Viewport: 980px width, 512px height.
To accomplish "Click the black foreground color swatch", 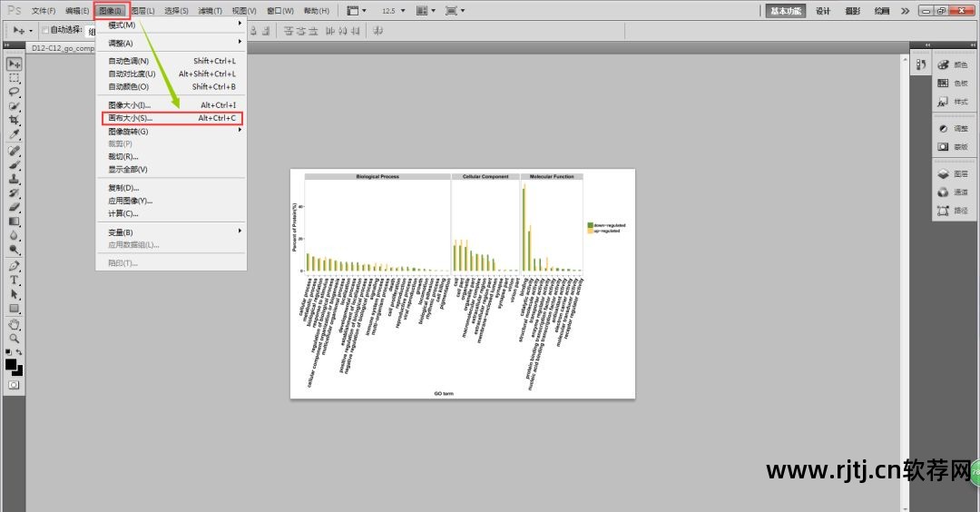I will tap(12, 364).
